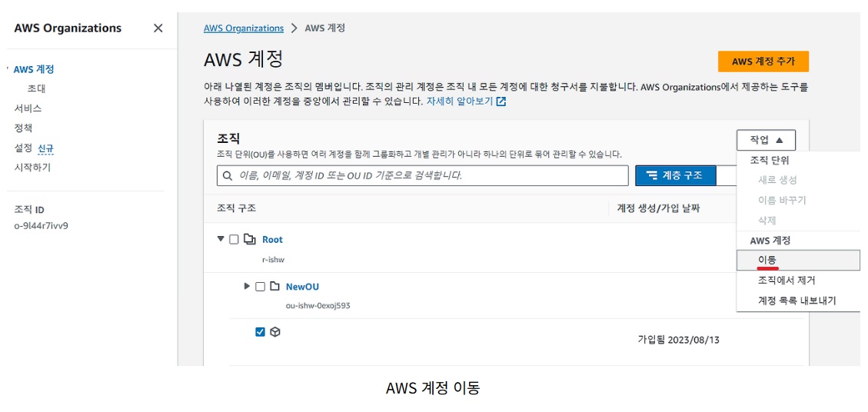Viewport: 868px width, 412px height.
Task: Click the search magnifier icon
Action: pyautogui.click(x=227, y=175)
